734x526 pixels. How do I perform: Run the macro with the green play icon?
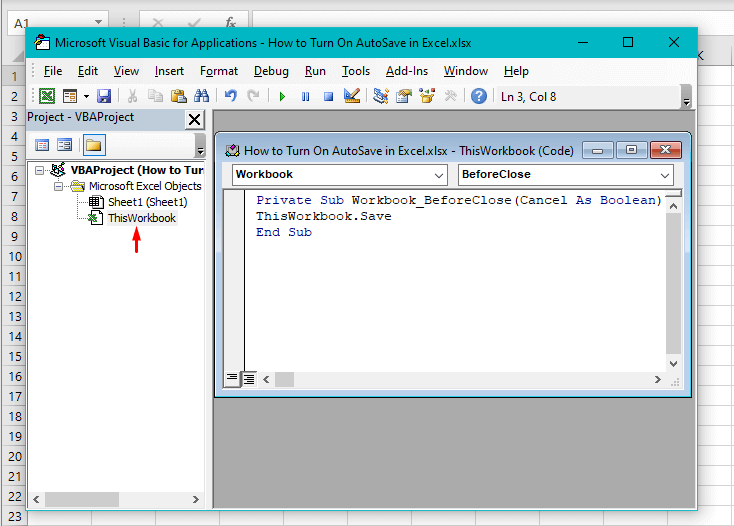click(282, 96)
